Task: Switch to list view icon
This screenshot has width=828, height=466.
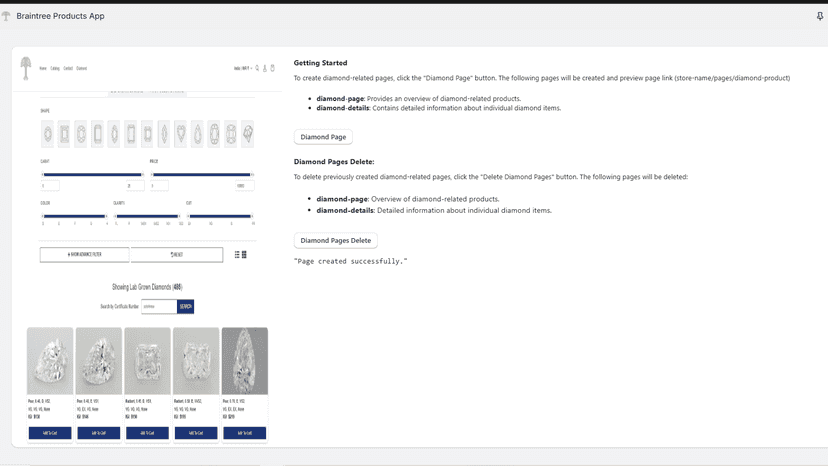Action: 237,255
